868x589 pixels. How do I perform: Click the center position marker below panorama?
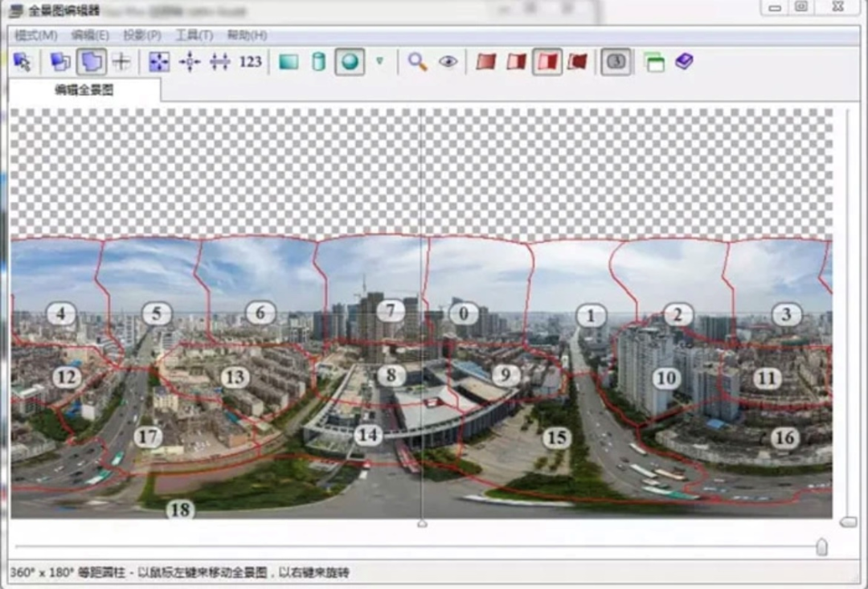422,523
